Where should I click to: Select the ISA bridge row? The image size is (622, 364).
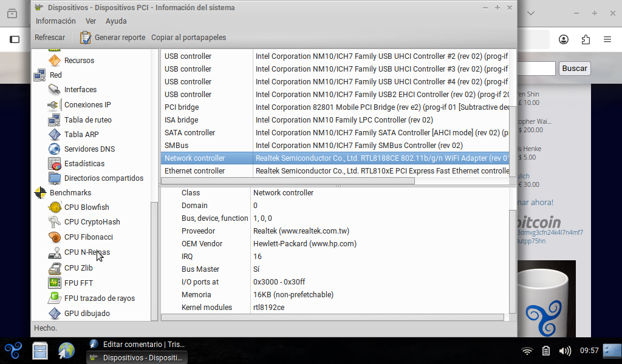coord(335,120)
